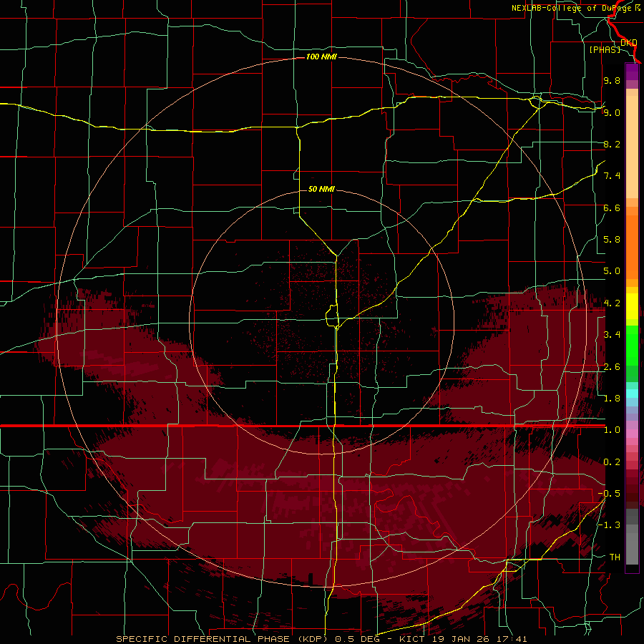This screenshot has width=644, height=644.
Task: Click the -1.3 scale value
Action: [609, 525]
